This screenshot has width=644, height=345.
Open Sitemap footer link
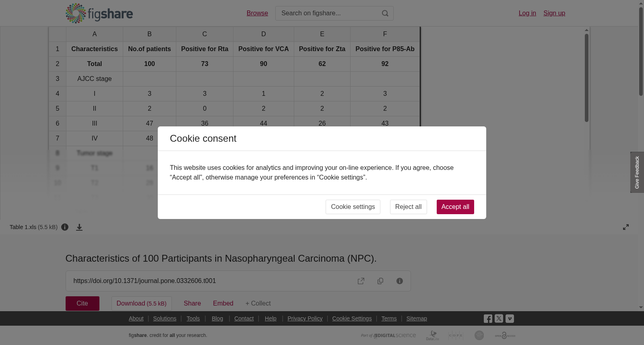417,318
